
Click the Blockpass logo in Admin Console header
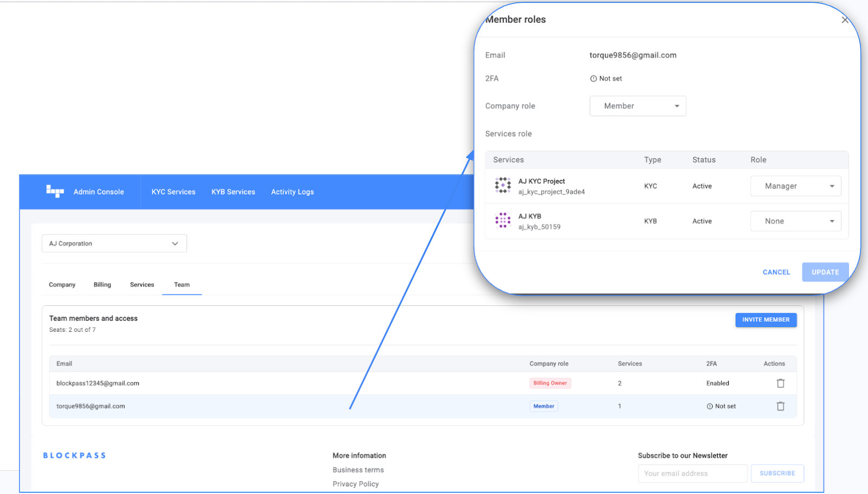point(55,191)
